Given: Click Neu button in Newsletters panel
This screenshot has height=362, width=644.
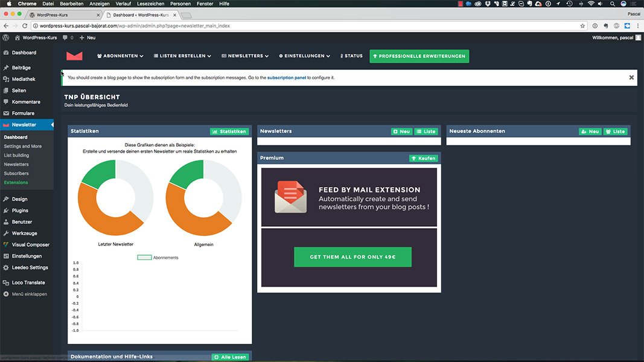Looking at the screenshot, I should click(x=401, y=132).
